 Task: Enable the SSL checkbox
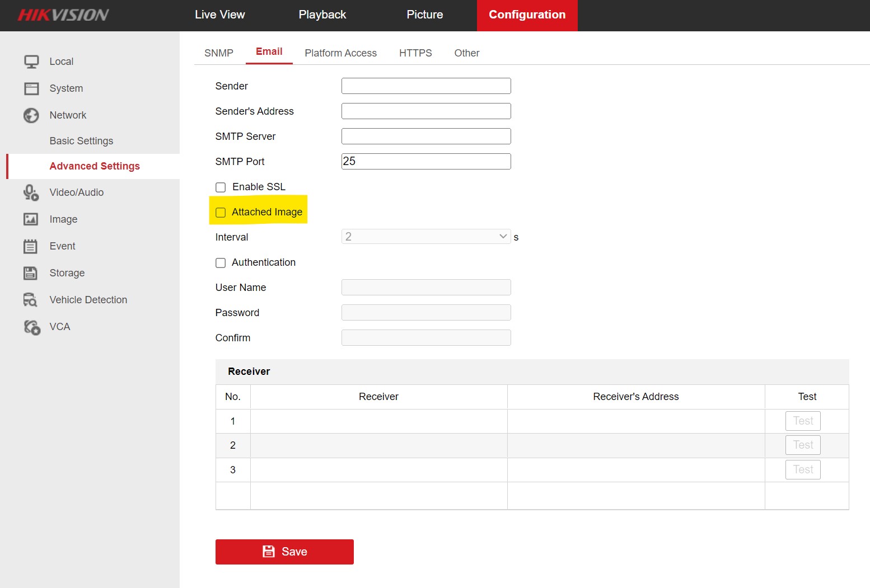[220, 187]
